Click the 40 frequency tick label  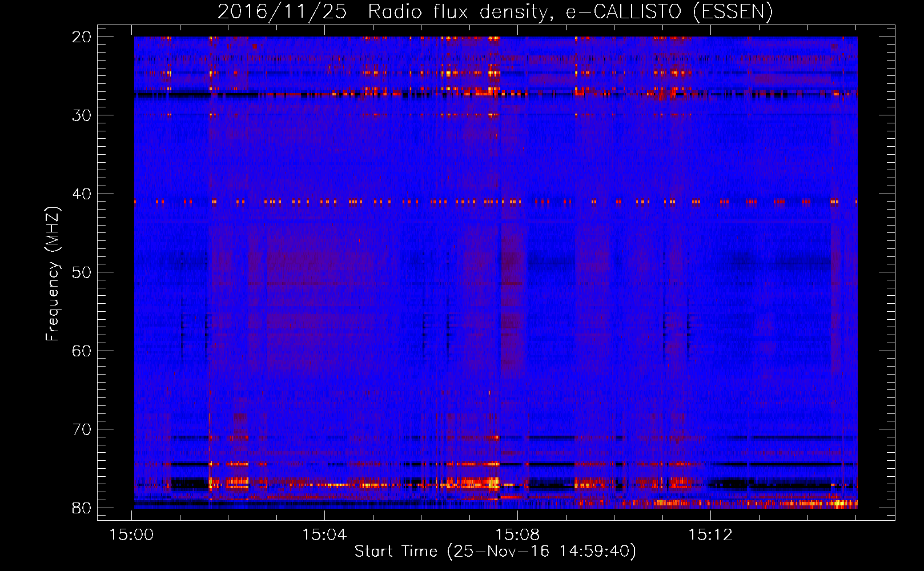tap(82, 194)
